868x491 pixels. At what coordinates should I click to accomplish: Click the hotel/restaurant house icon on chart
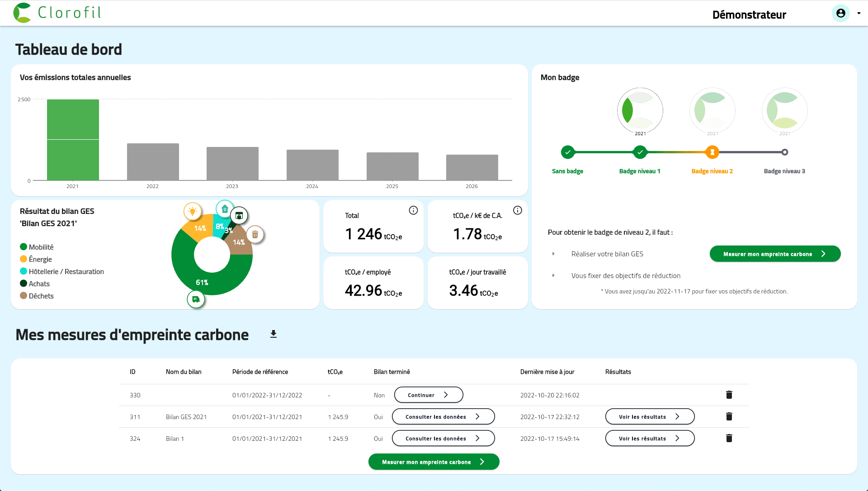tap(225, 209)
